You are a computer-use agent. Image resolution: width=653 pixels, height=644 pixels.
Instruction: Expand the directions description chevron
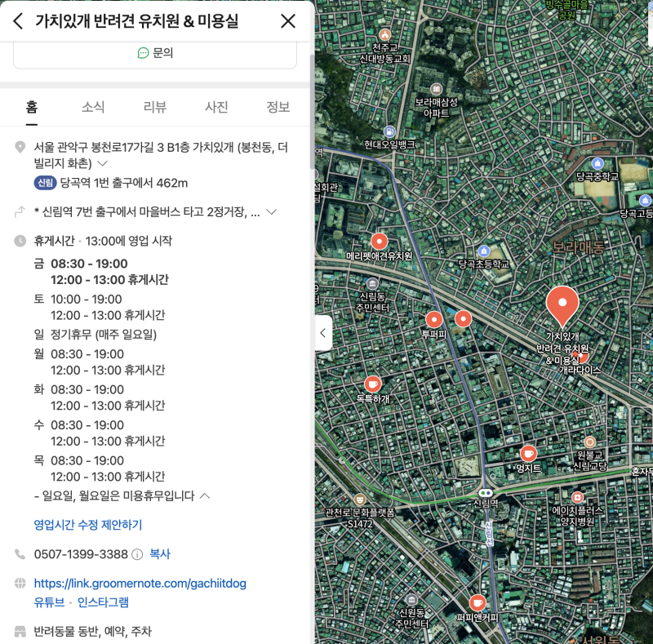(x=272, y=212)
